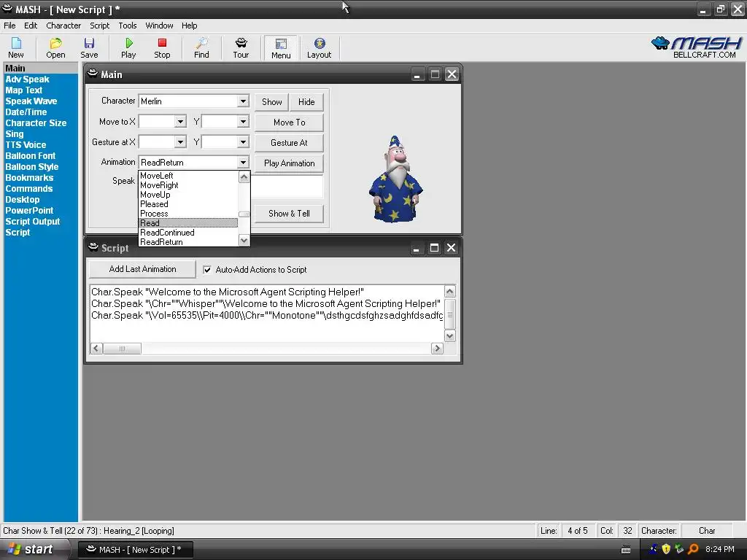Open the Help menu
The height and width of the screenshot is (560, 747).
tap(189, 26)
